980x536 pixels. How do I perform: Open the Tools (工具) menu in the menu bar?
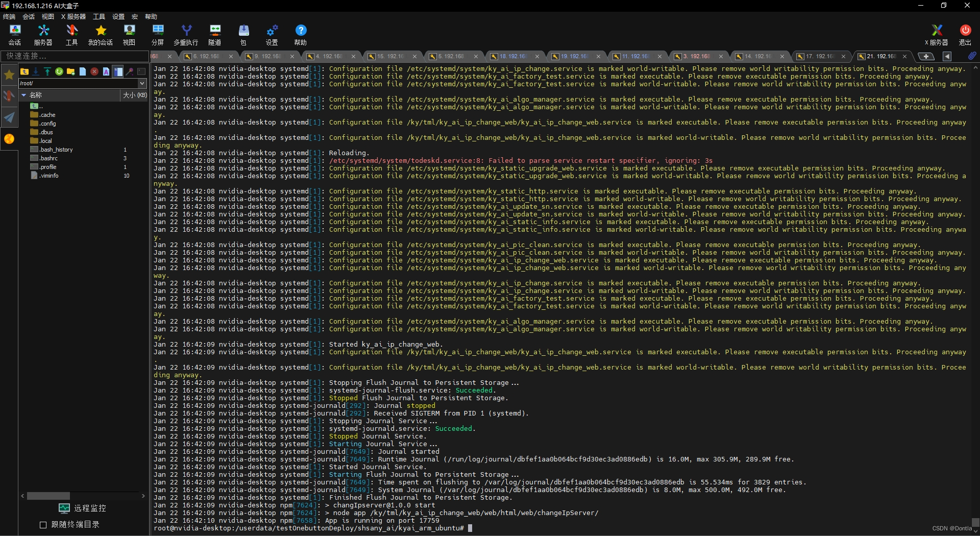[99, 17]
